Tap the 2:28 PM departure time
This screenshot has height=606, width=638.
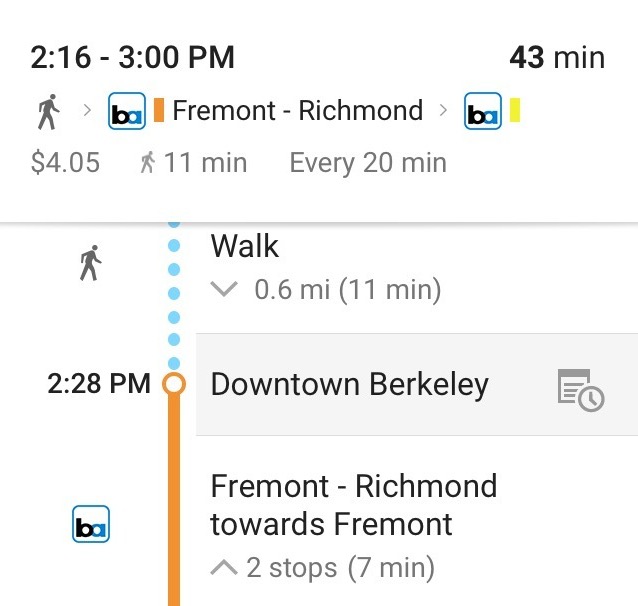pyautogui.click(x=98, y=384)
